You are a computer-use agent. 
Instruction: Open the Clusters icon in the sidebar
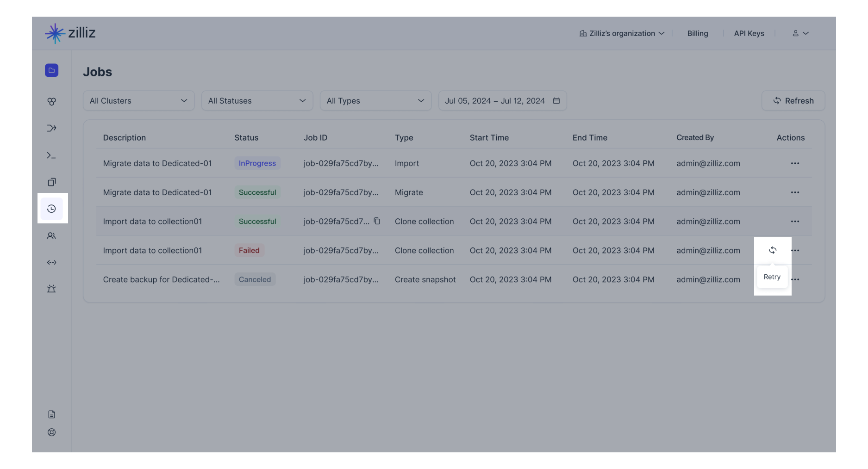point(51,101)
